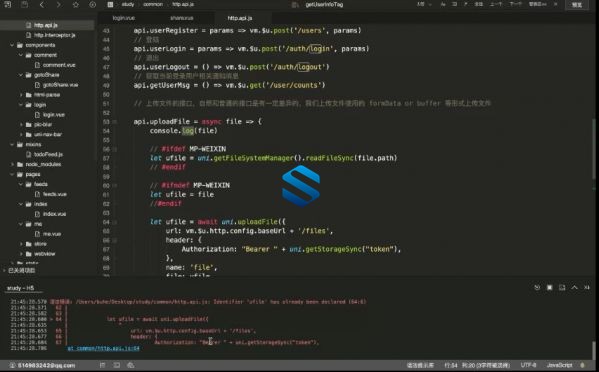Go forward with the right arrow icon
The height and width of the screenshot is (372, 599).
[x=58, y=5]
